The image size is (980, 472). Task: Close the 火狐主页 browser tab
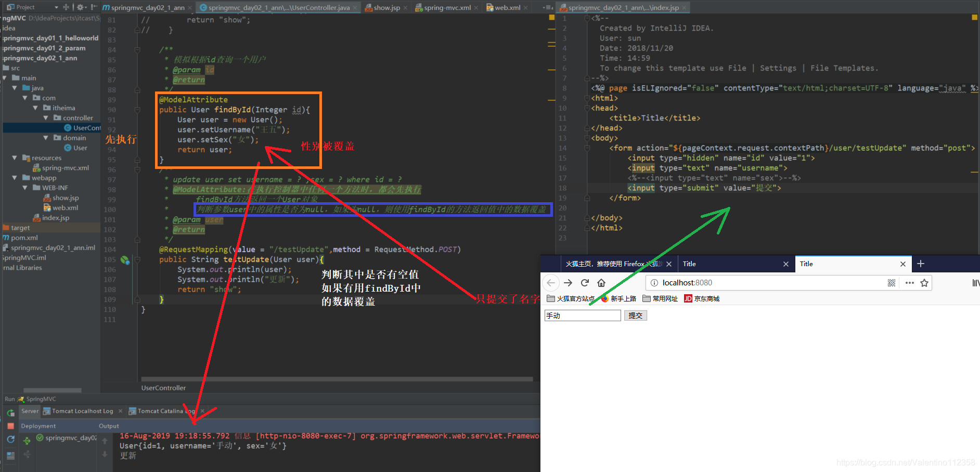[x=669, y=264]
